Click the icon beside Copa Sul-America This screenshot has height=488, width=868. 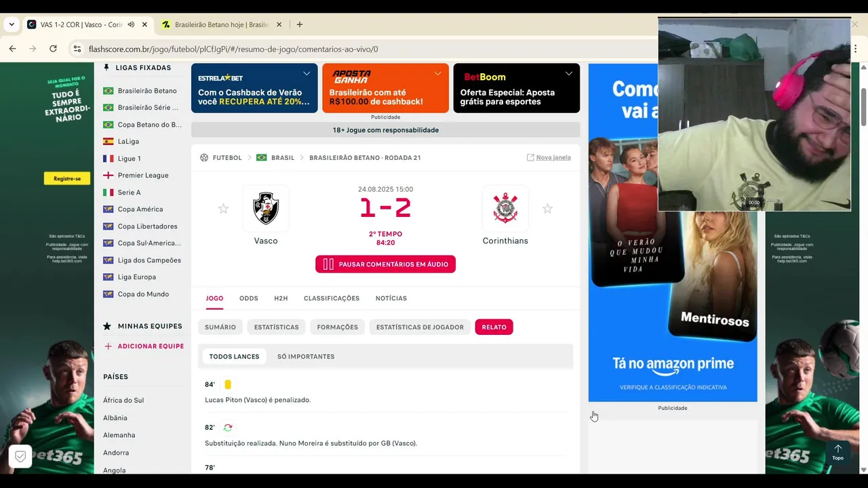108,243
